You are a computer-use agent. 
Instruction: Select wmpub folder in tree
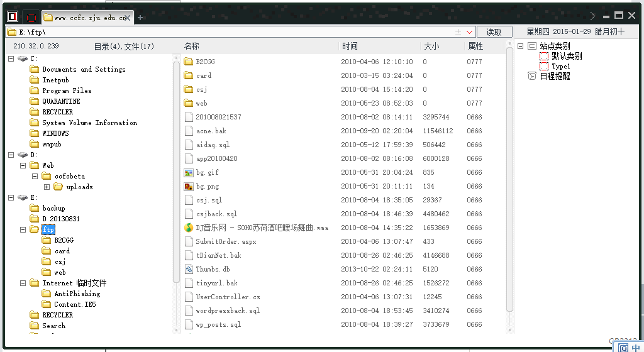[52, 144]
